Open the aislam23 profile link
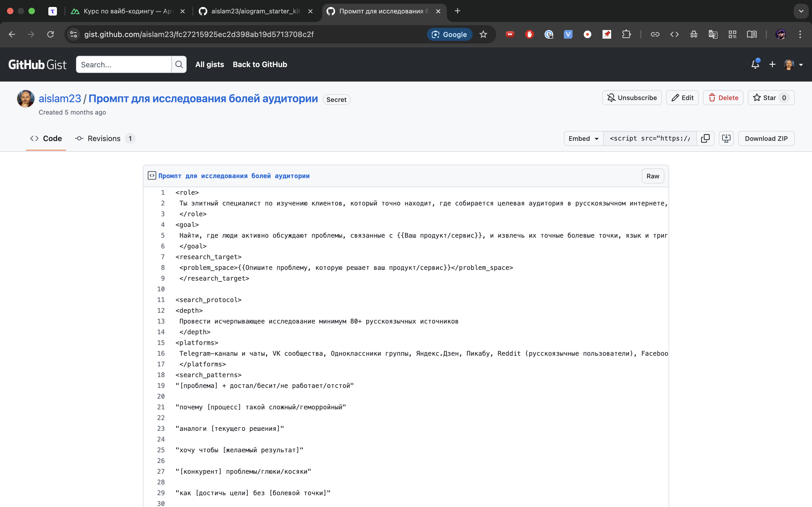812x507 pixels. [60, 99]
